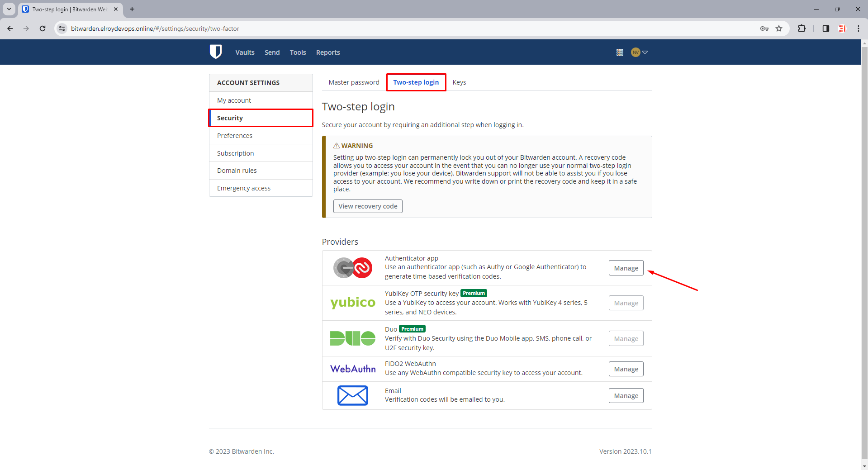This screenshot has width=868, height=470.
Task: Click the browser forward arrow
Action: pos(26,28)
